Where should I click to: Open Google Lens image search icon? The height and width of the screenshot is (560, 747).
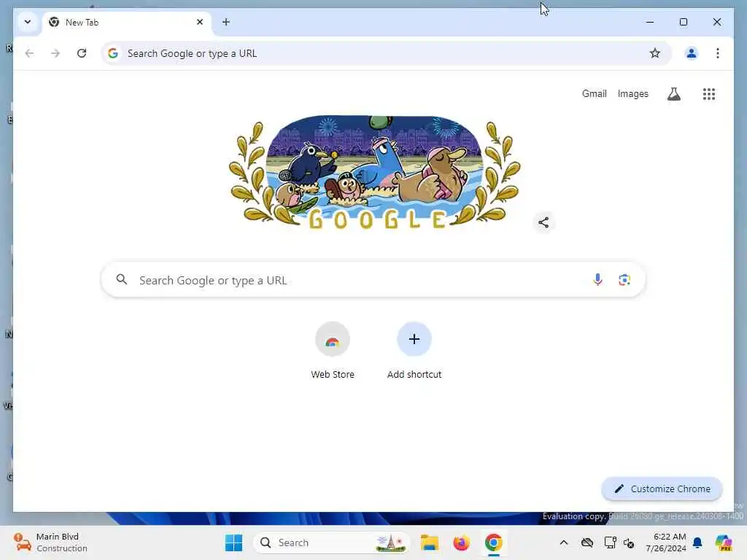[x=624, y=279]
